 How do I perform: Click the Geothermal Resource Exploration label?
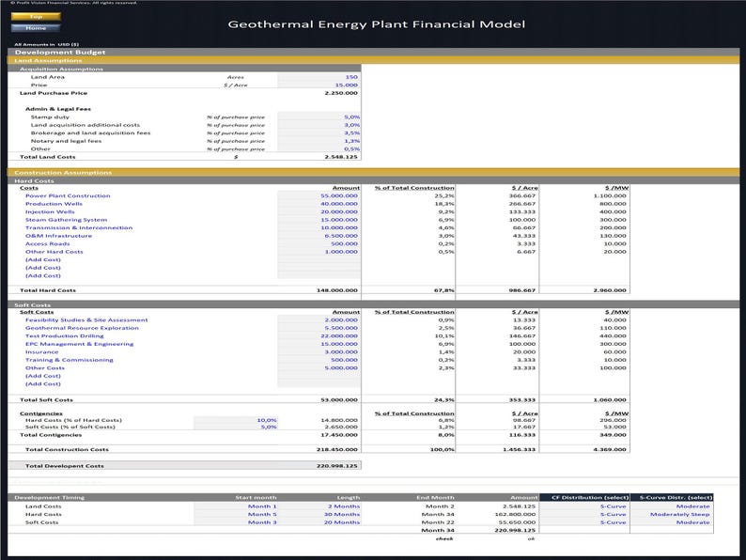(82, 328)
